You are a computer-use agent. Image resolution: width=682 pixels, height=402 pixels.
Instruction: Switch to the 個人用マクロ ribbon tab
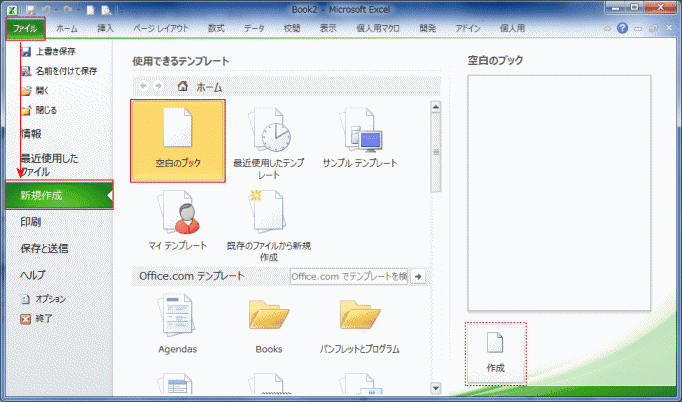[x=378, y=29]
